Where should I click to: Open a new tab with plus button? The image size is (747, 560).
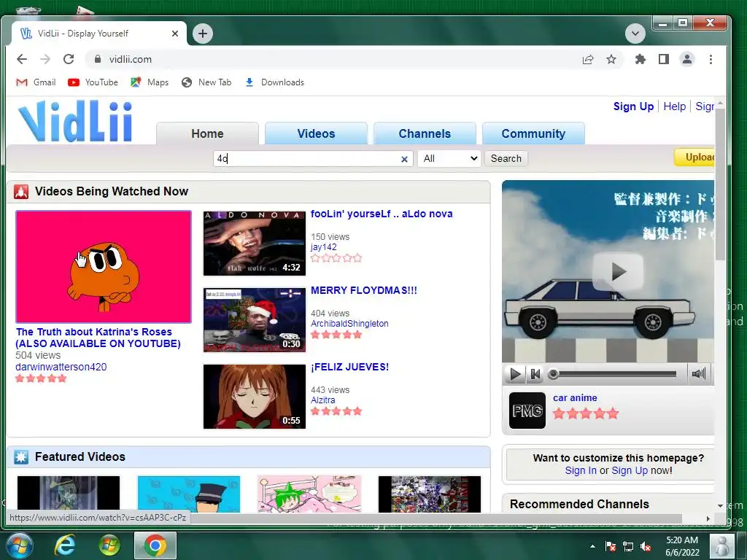click(x=203, y=34)
